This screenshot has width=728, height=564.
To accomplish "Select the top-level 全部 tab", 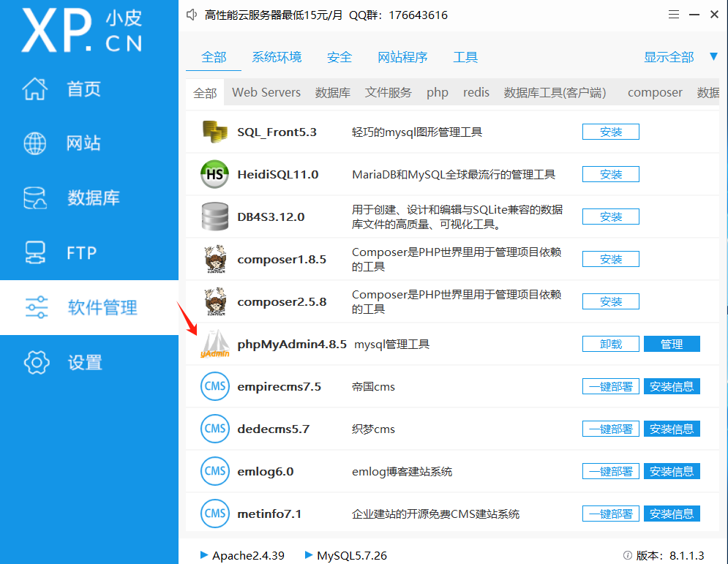I will point(214,57).
